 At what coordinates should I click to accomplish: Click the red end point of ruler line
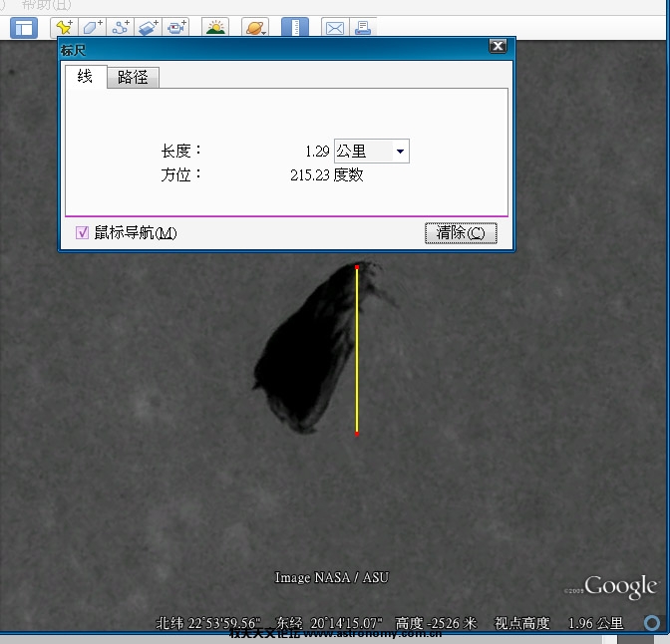[x=357, y=434]
